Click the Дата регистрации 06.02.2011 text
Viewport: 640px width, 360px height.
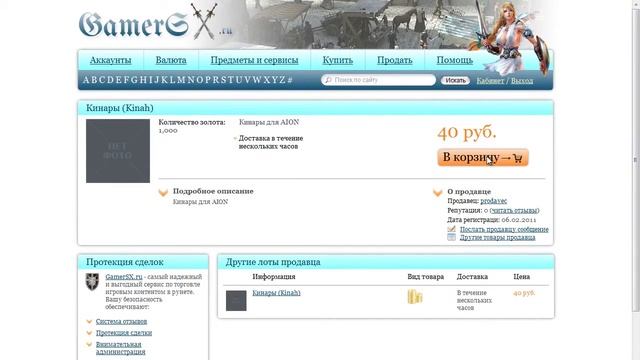pos(492,220)
